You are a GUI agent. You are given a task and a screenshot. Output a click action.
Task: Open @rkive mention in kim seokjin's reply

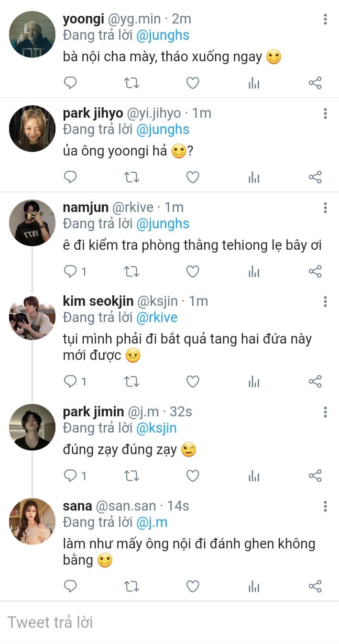(157, 318)
